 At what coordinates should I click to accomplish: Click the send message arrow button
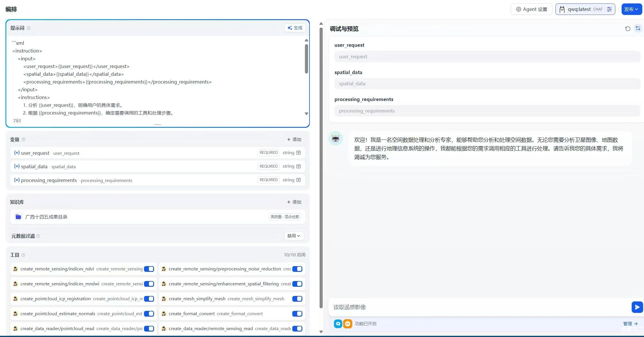click(637, 307)
